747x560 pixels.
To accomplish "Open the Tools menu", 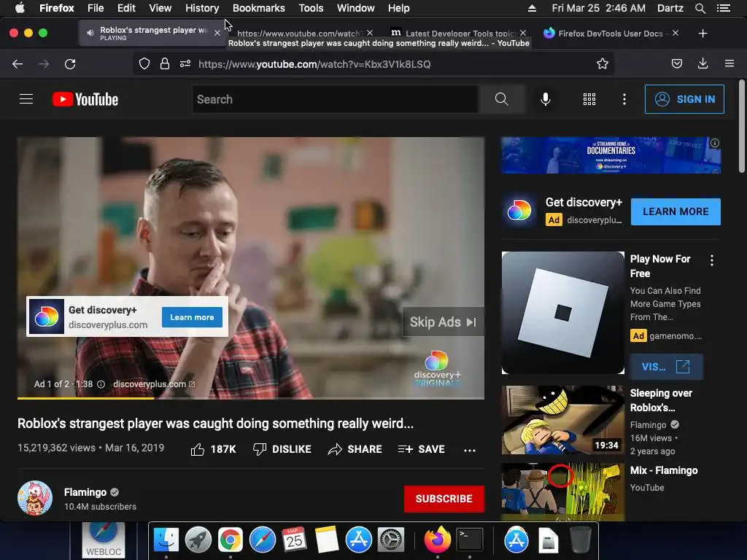I will 311,8.
